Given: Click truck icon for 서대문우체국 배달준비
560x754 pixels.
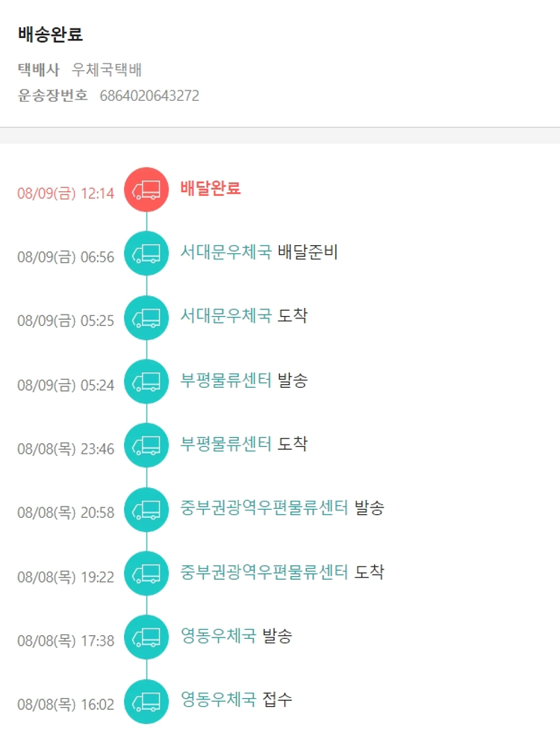Looking at the screenshot, I should click(x=146, y=253).
